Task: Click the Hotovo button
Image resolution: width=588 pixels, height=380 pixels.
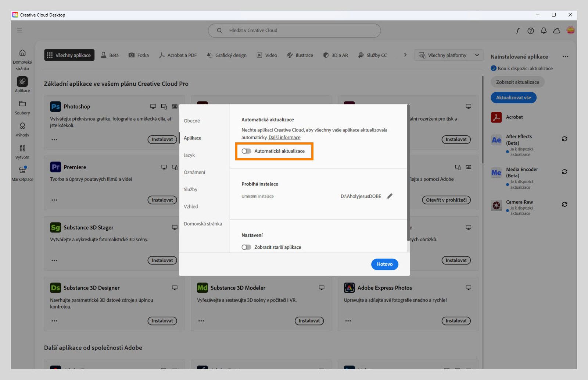Action: click(385, 264)
